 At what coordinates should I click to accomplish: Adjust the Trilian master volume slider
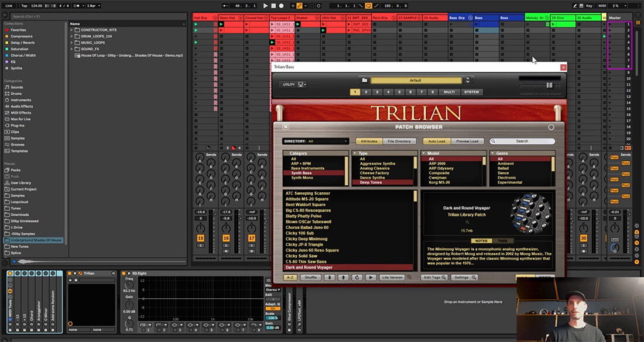click(549, 85)
